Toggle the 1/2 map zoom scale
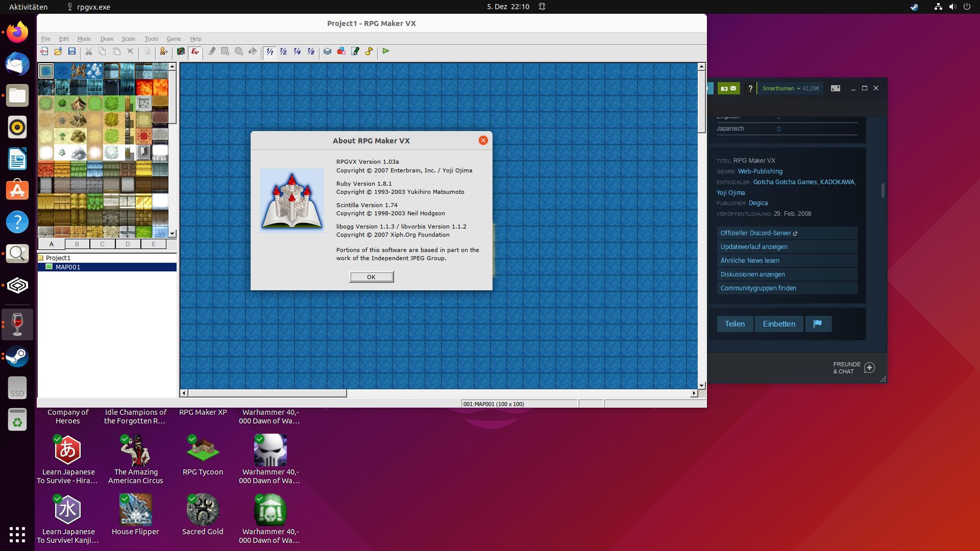The image size is (980, 551). [x=283, y=52]
